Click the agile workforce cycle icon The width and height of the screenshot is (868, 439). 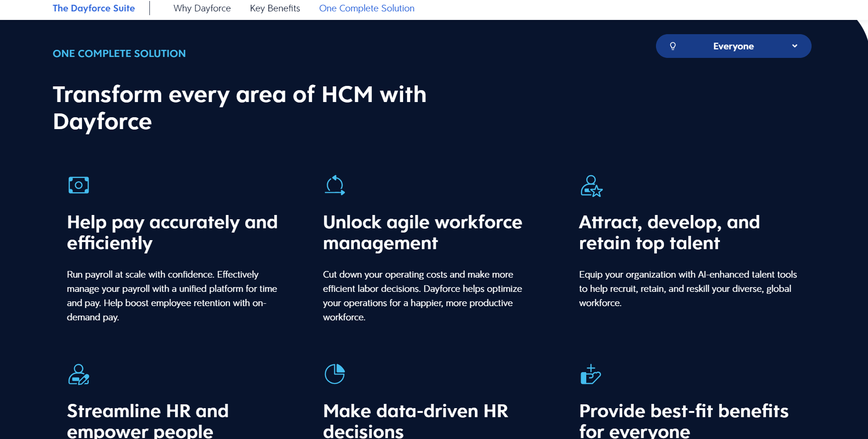click(335, 185)
